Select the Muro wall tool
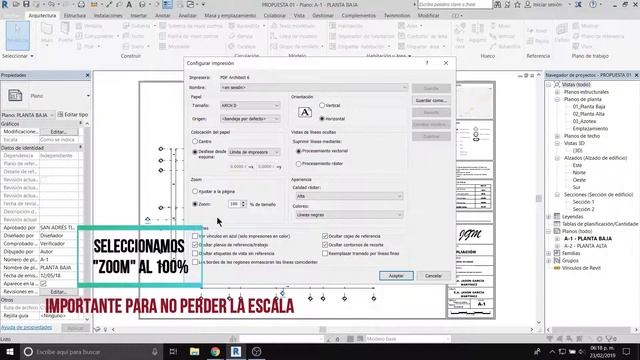The height and width of the screenshot is (360, 640). [x=47, y=33]
